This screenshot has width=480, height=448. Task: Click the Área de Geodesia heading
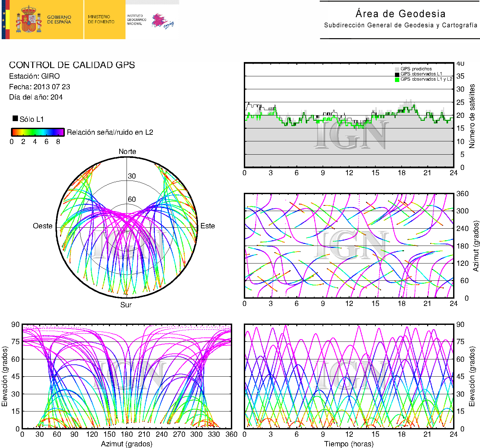(400, 14)
